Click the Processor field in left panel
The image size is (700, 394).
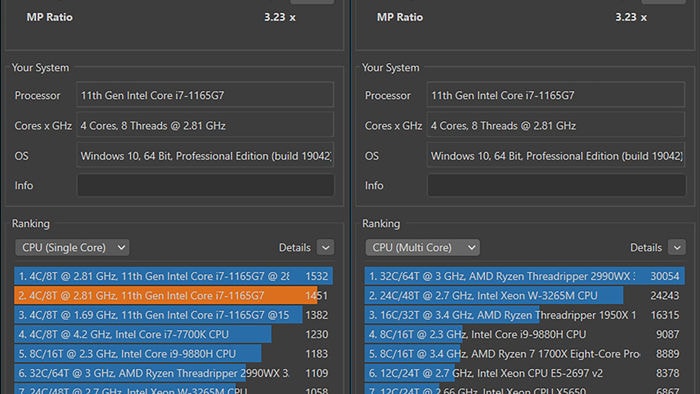pos(205,95)
